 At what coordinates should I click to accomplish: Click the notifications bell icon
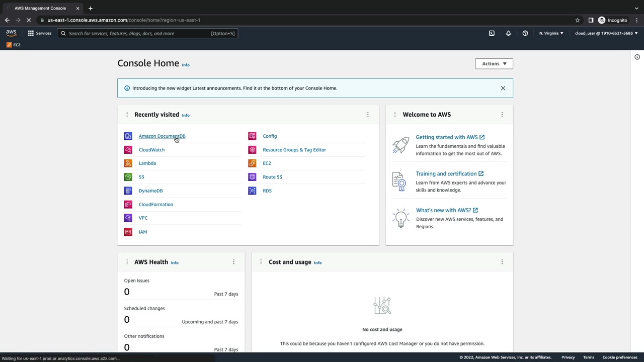coord(508,33)
